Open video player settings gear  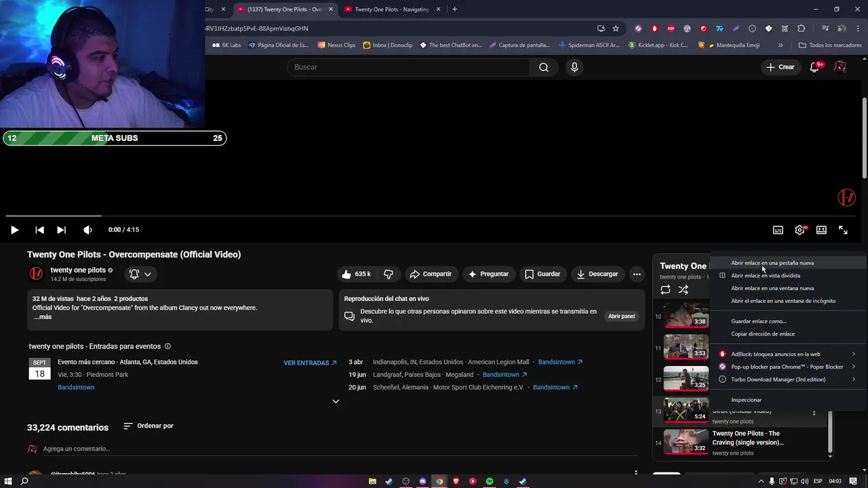coord(800,230)
